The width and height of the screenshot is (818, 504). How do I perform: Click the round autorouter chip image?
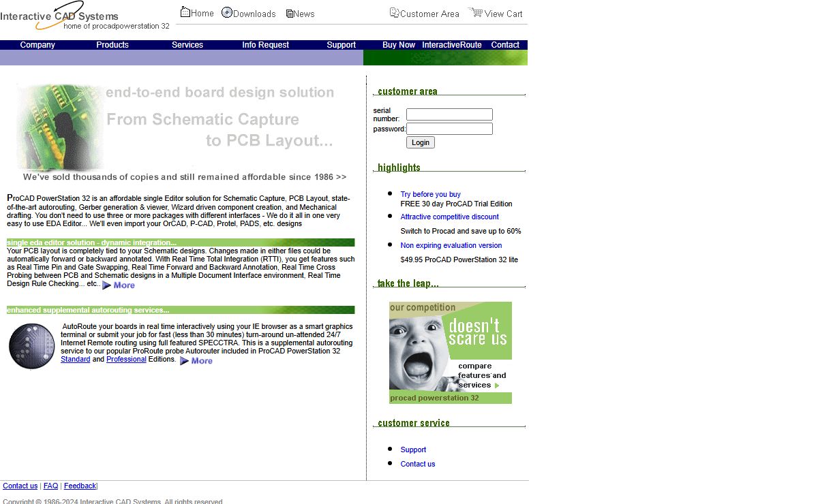tap(32, 347)
